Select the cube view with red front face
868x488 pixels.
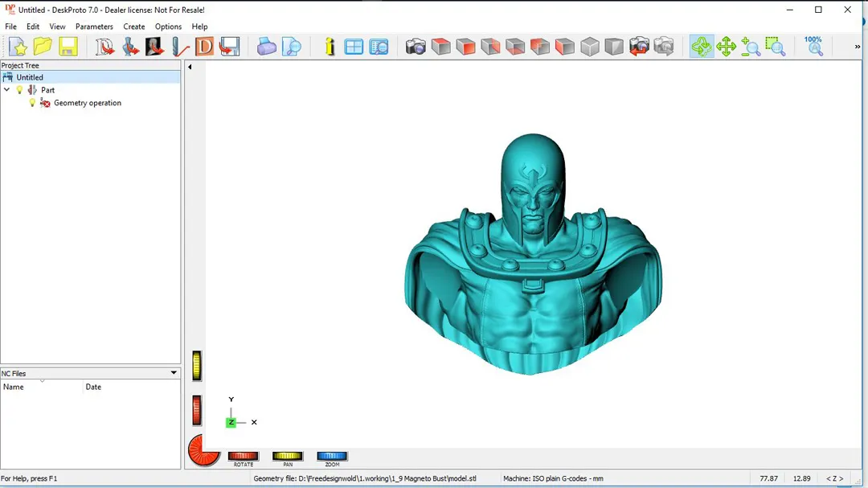click(x=465, y=47)
